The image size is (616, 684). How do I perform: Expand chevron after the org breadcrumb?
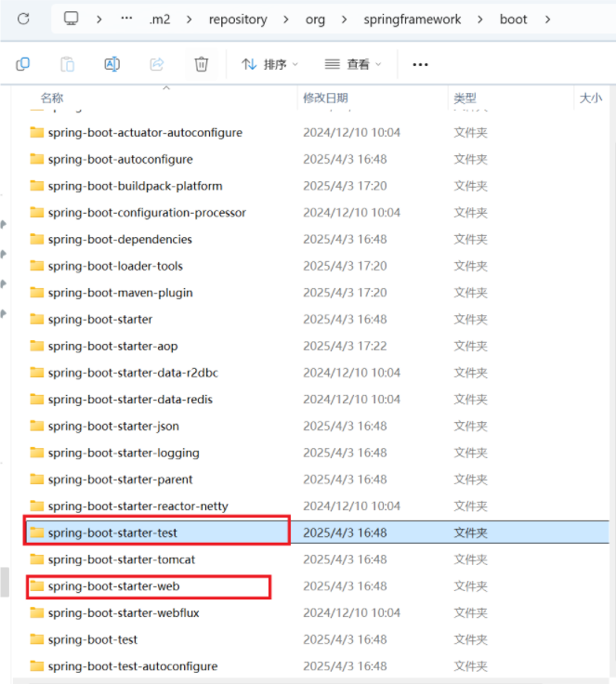pos(344,20)
